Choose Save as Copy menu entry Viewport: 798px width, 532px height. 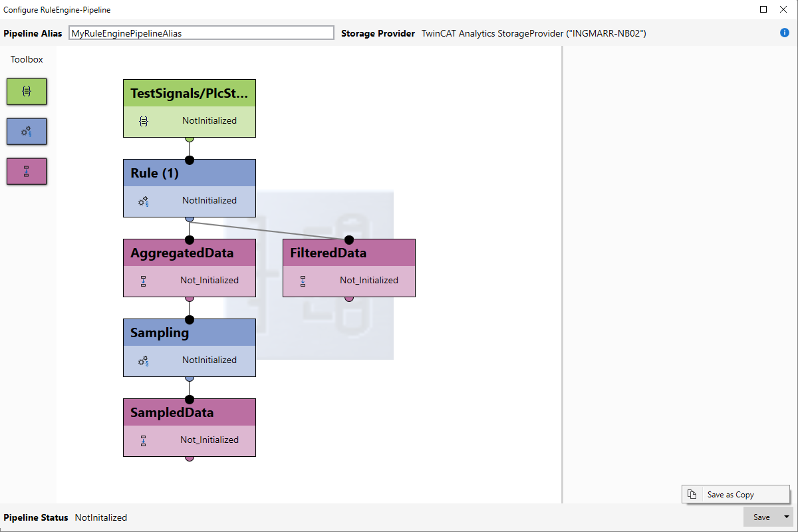(x=735, y=494)
